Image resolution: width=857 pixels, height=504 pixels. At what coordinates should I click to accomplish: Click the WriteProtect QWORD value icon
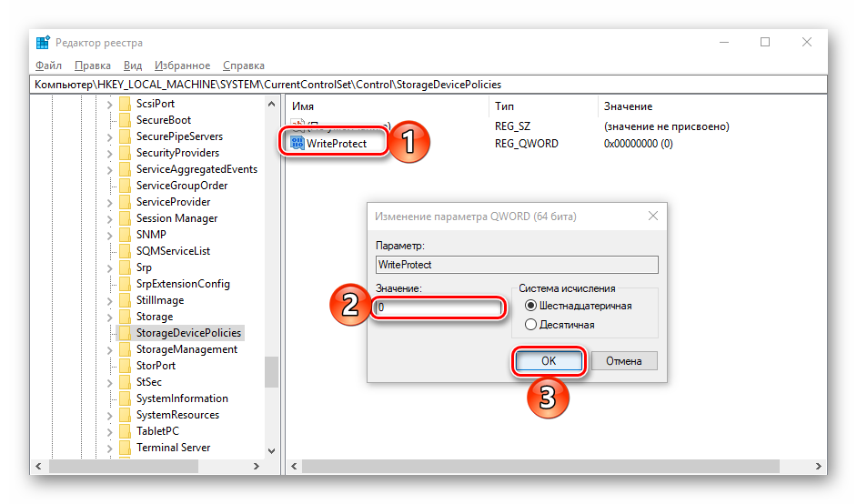[x=297, y=143]
